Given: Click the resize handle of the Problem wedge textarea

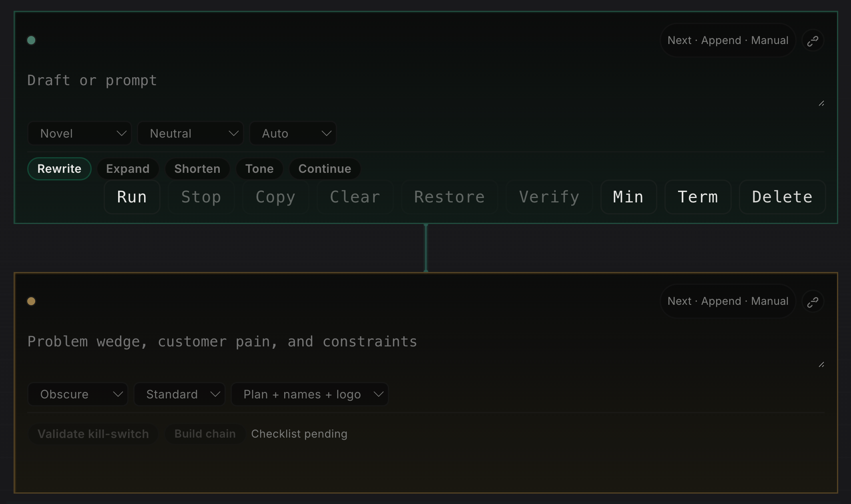Looking at the screenshot, I should pyautogui.click(x=821, y=365).
